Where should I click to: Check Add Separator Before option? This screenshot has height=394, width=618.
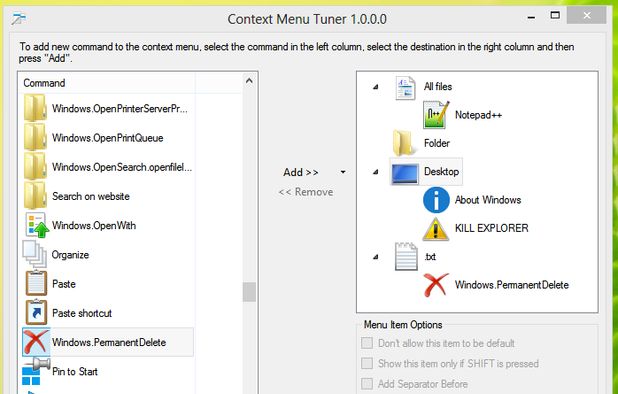coord(367,383)
